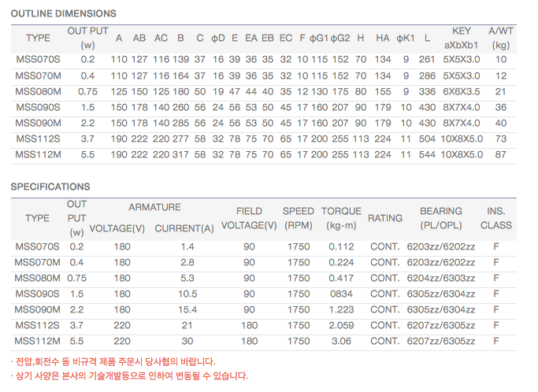This screenshot has height=392, width=538.
Task: Click the SPEED (RPM) column header
Action: 299,218
